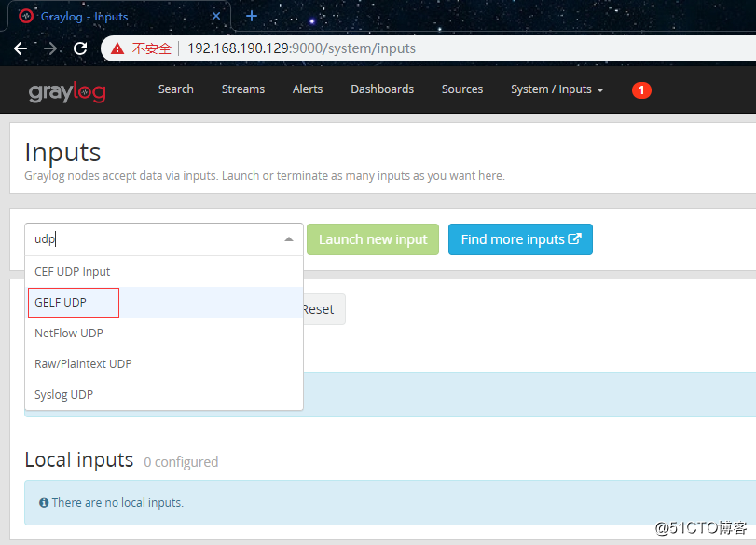The image size is (756, 545).
Task: Click 'There are no local inputs.' message
Action: tap(117, 502)
